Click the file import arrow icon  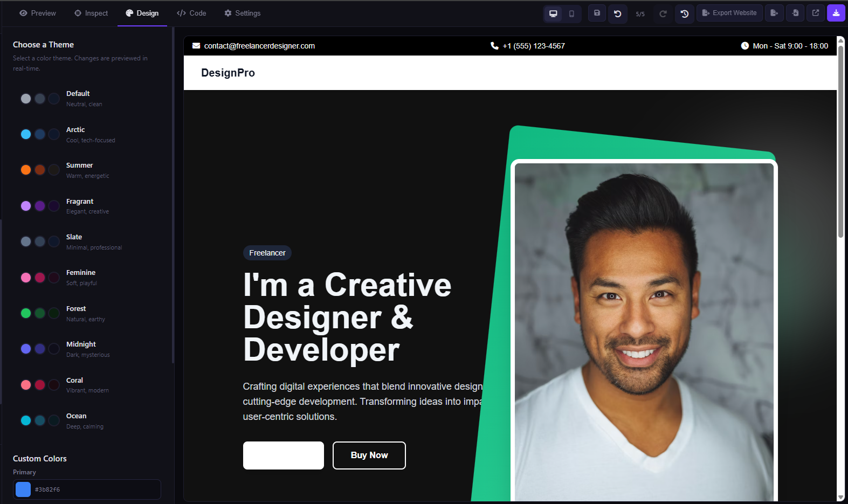click(x=795, y=13)
